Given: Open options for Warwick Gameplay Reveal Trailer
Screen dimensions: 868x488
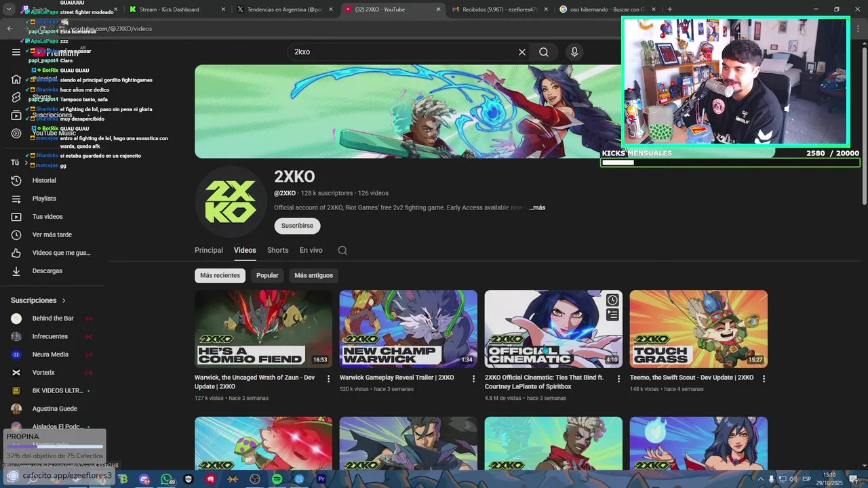Looking at the screenshot, I should (474, 379).
